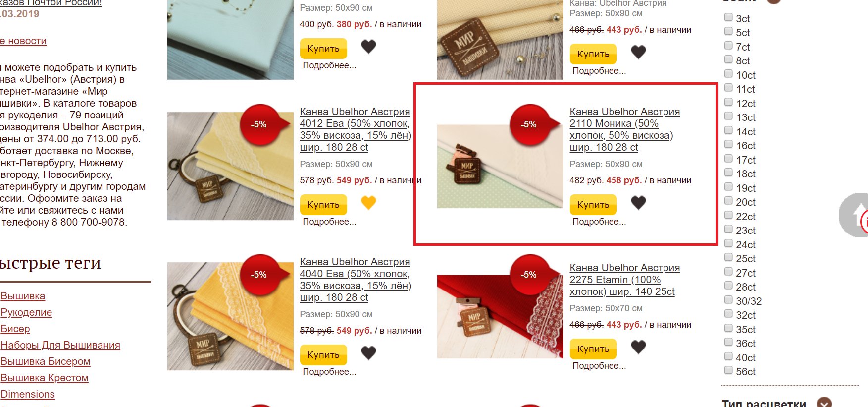Click favorites heart for 2275 Etamin canvas
Image resolution: width=868 pixels, height=407 pixels.
coord(638,347)
